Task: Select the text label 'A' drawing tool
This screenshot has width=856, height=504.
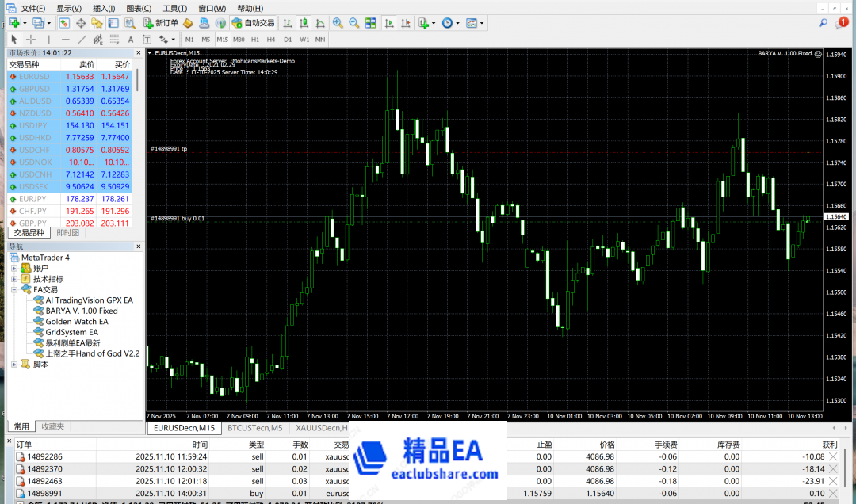Action: [130, 39]
